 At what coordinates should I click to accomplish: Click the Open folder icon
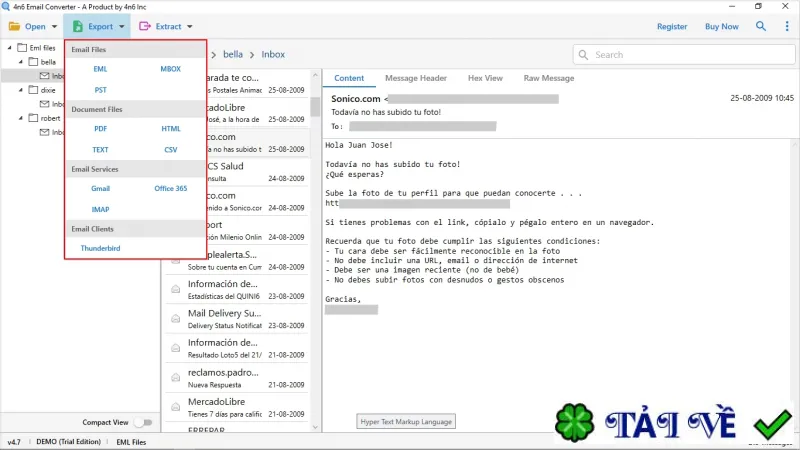tap(14, 26)
